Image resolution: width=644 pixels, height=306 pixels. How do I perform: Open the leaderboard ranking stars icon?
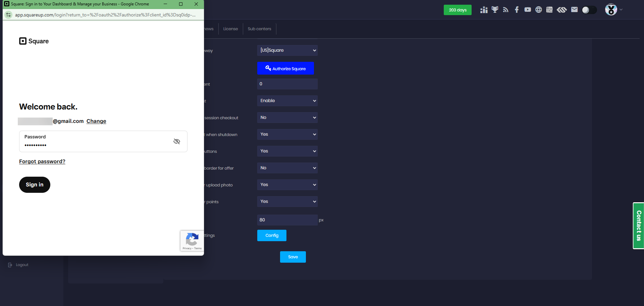(x=484, y=10)
